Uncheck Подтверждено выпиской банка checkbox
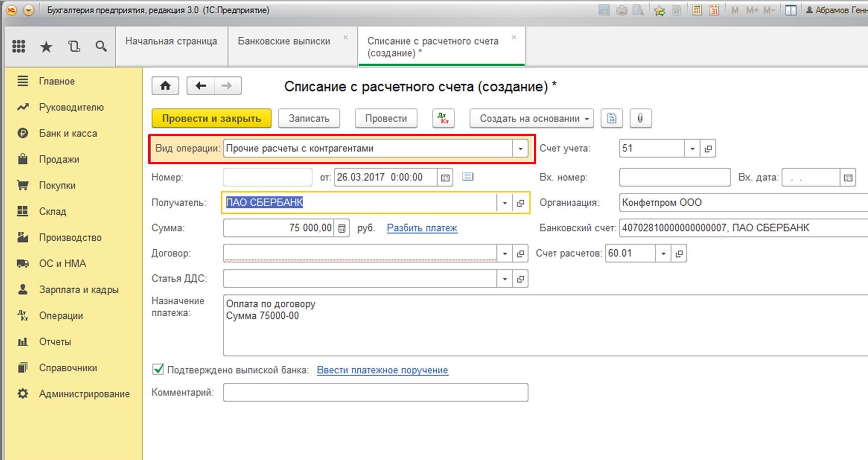 tap(158, 370)
